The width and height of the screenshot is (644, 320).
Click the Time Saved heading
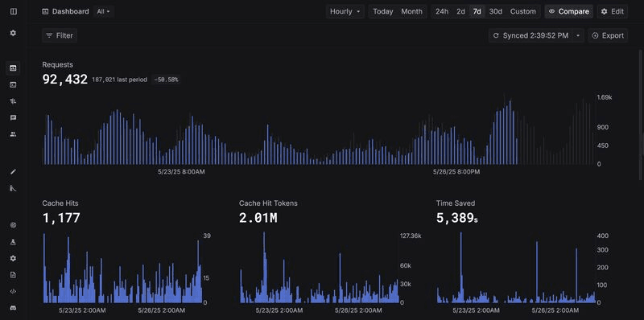456,203
